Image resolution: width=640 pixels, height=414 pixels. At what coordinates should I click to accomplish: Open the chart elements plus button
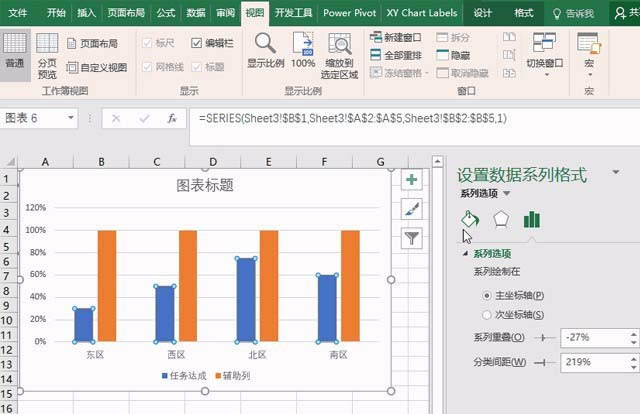411,180
